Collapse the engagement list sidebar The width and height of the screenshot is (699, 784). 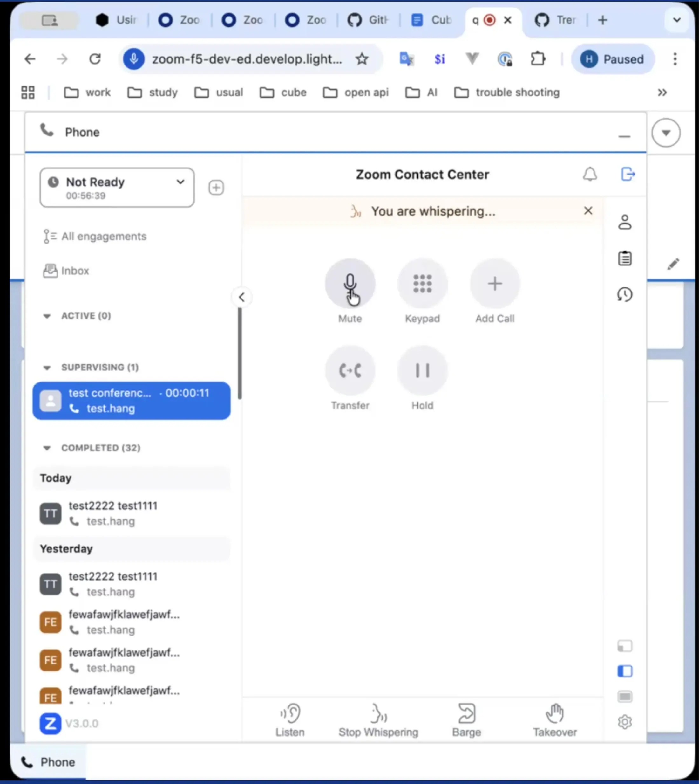241,297
